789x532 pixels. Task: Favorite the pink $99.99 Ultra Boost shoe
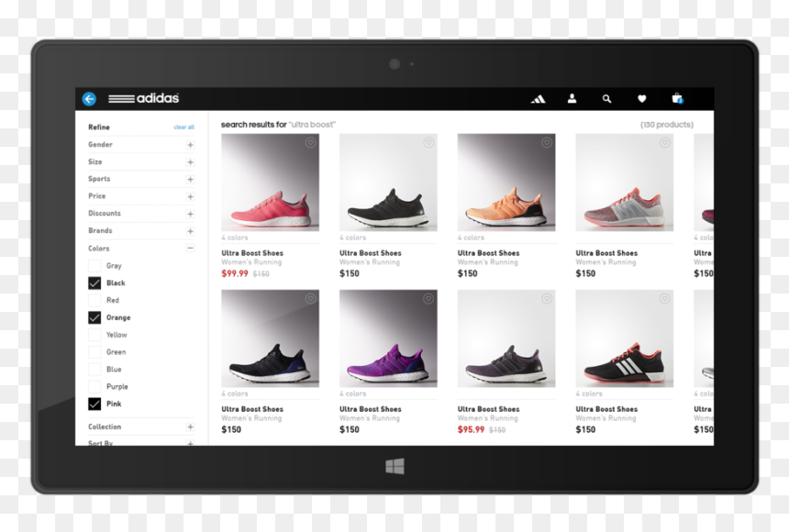click(310, 142)
